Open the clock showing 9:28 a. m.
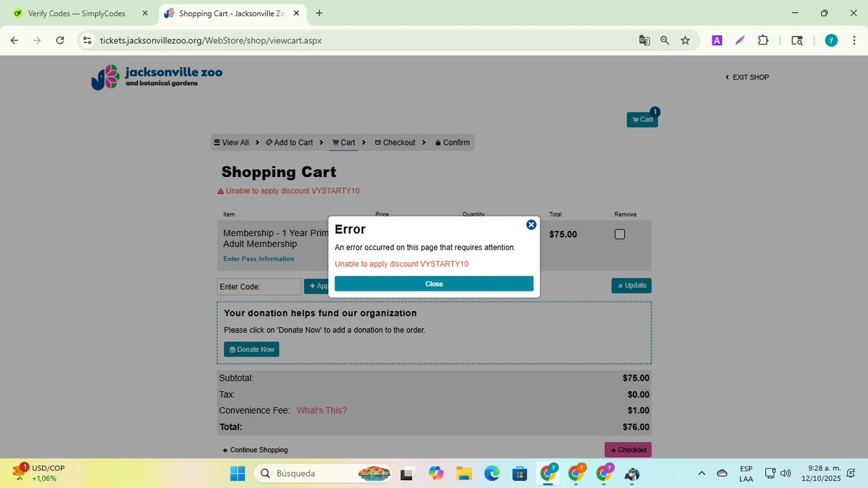Screen dimensions: 868x488 point(821,473)
